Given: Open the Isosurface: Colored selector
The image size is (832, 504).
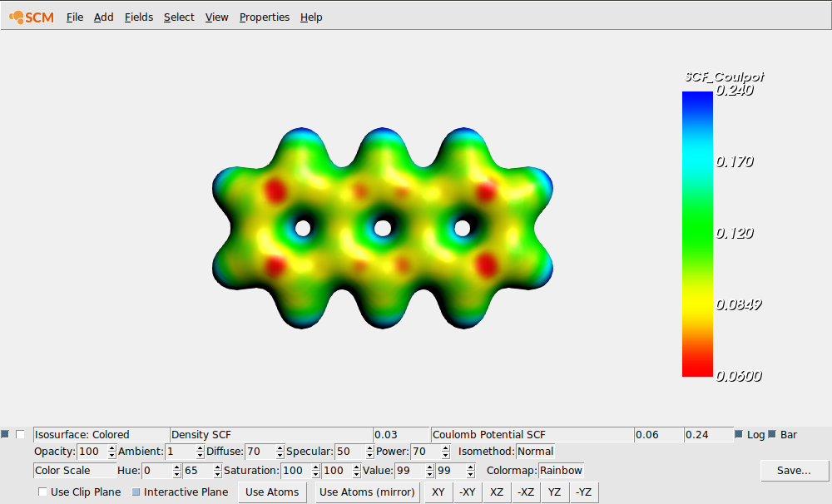Looking at the screenshot, I should click(100, 433).
